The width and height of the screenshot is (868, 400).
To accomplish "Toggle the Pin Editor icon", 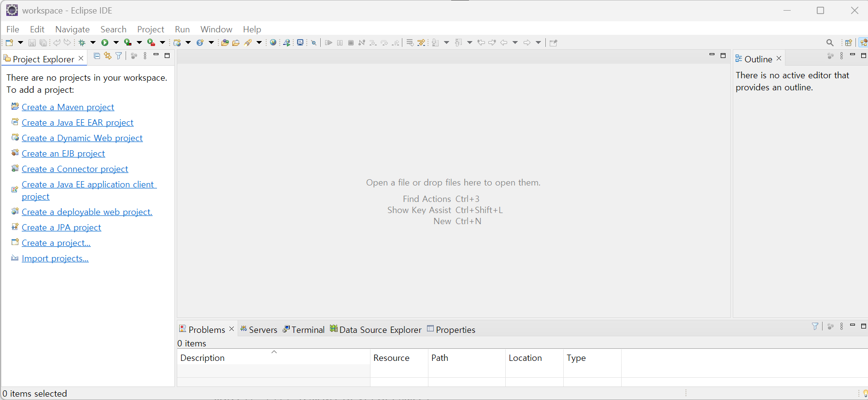I will tap(554, 43).
